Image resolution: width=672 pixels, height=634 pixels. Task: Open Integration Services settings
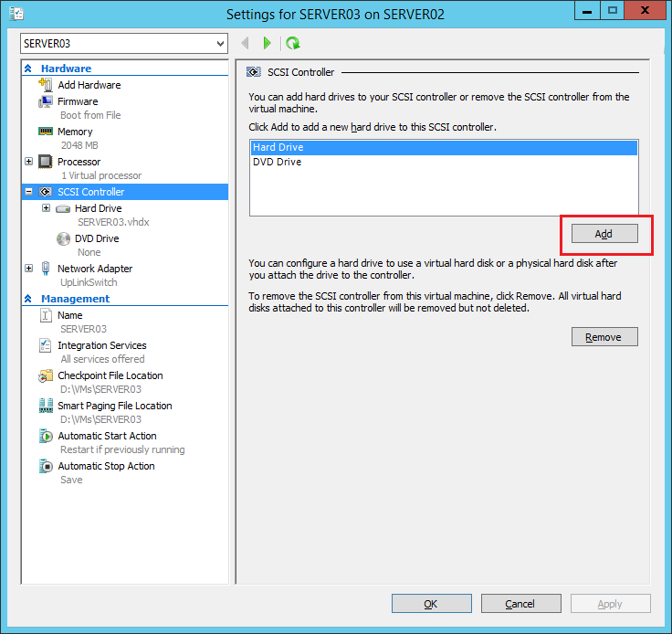coord(102,345)
